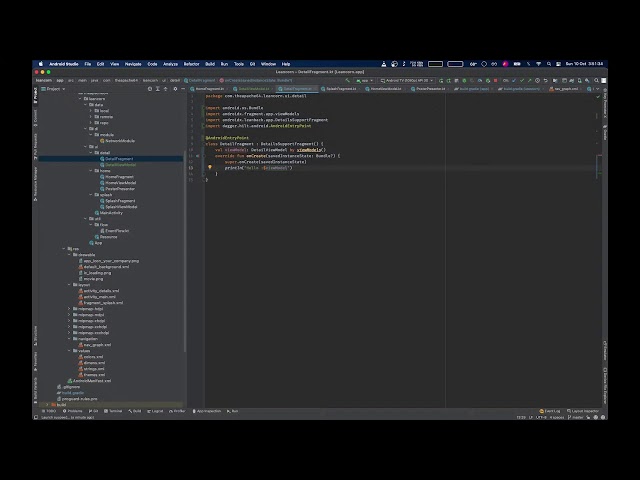Open the Build menu

210,64
